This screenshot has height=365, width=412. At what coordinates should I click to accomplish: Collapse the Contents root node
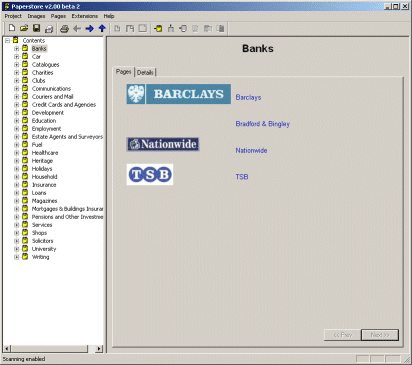tap(7, 41)
